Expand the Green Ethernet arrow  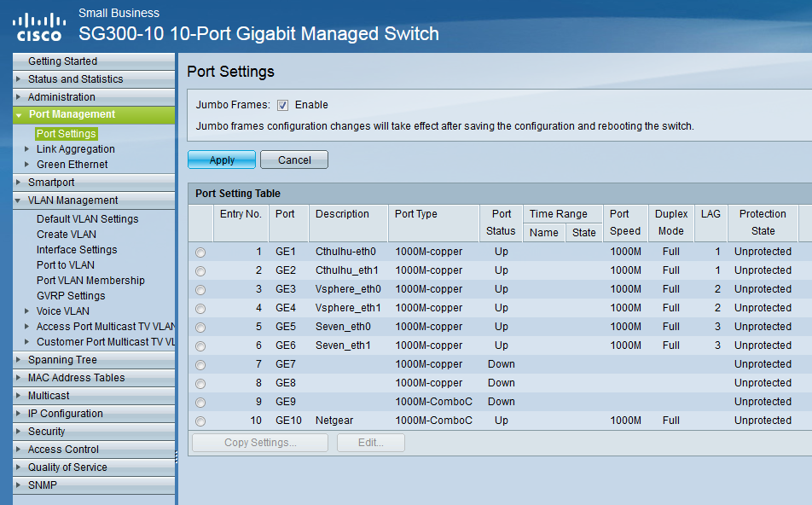[27, 165]
